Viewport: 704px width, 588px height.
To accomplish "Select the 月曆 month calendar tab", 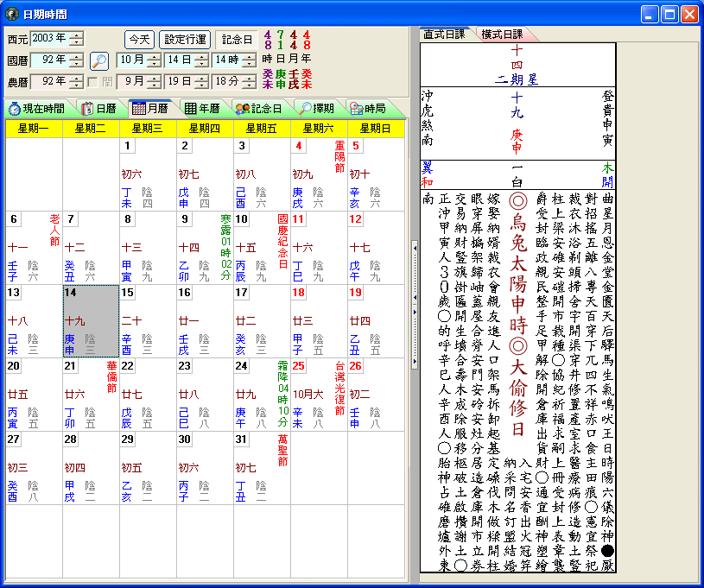I will tap(150, 108).
